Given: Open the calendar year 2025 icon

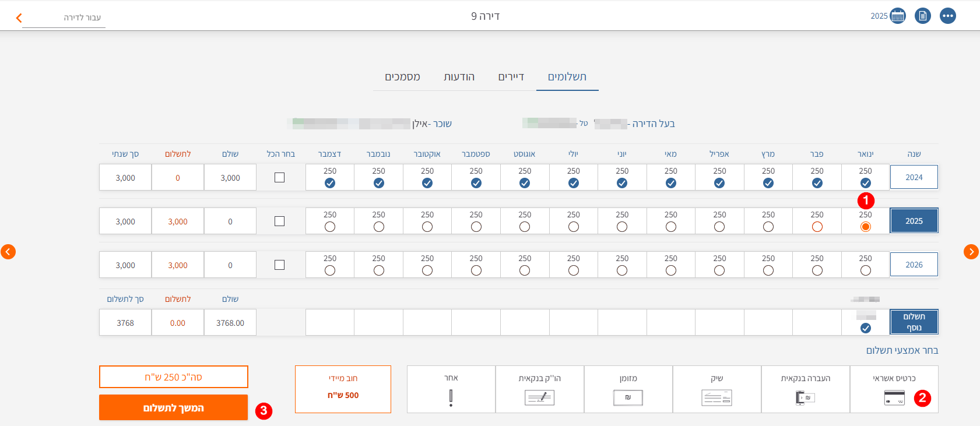Looking at the screenshot, I should click(x=898, y=16).
